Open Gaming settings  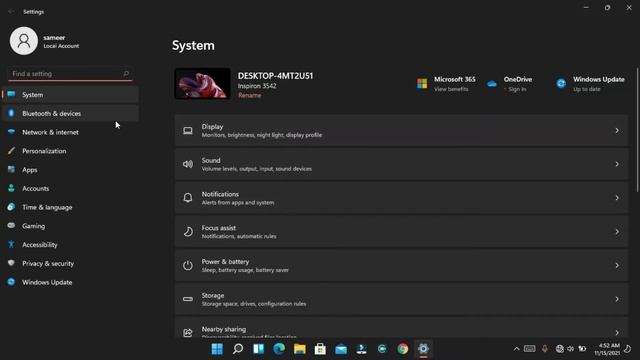point(70,226)
